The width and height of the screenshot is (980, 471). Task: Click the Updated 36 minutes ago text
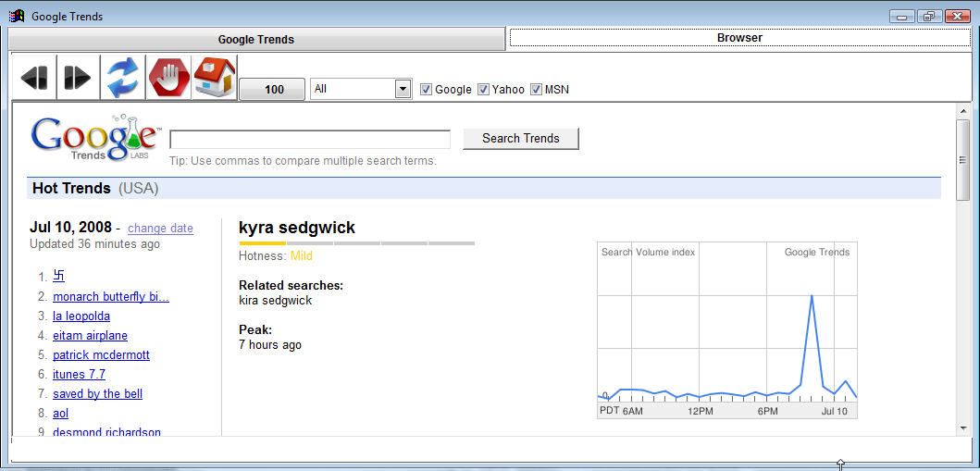95,243
